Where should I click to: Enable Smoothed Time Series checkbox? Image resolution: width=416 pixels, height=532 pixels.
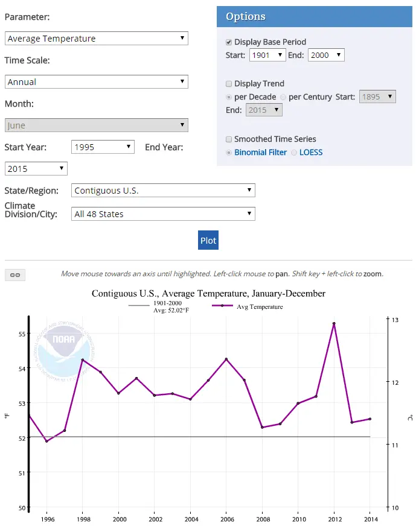coord(229,139)
